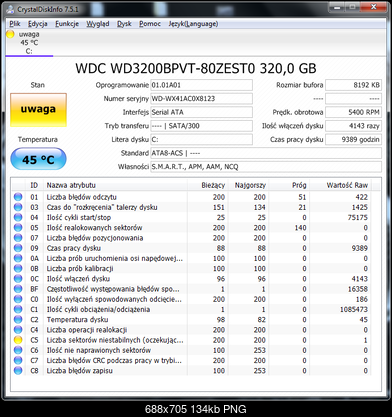
Task: Click the blue status icon for attribute 09
Action: pos(18,248)
